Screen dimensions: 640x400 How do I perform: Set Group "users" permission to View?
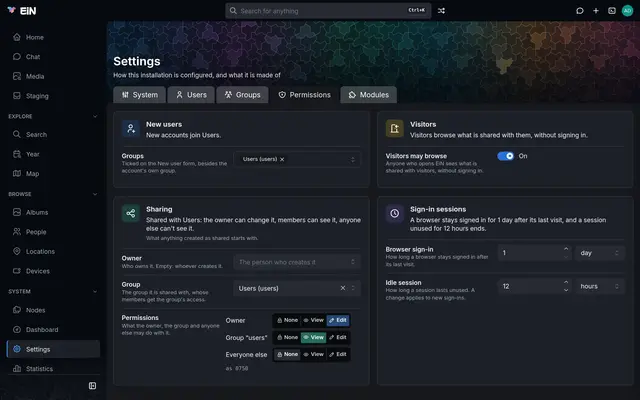tap(313, 338)
